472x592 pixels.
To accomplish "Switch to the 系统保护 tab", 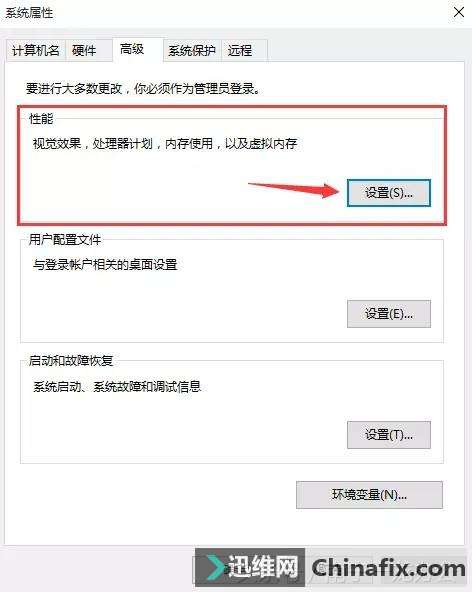I will pyautogui.click(x=192, y=50).
